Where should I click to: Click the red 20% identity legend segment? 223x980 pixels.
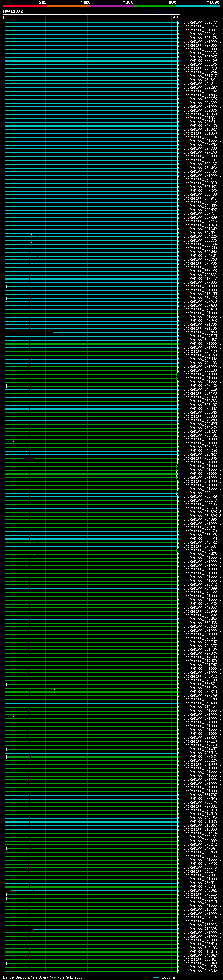click(25, 6)
